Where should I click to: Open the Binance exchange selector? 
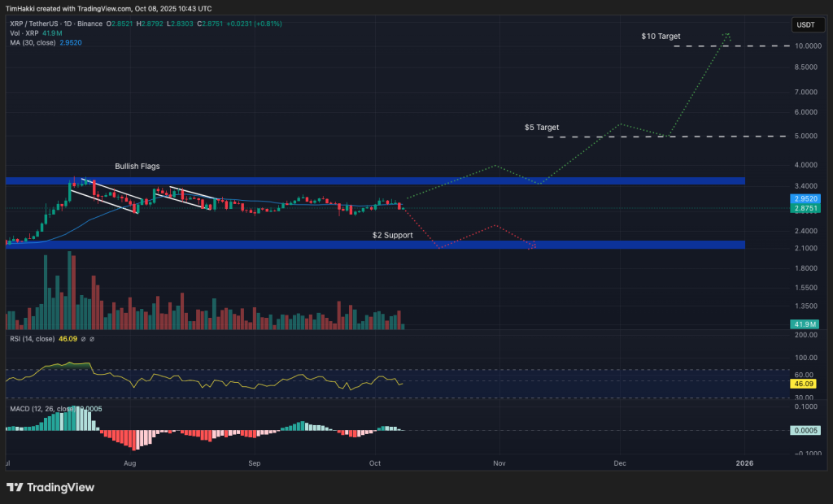pyautogui.click(x=91, y=24)
